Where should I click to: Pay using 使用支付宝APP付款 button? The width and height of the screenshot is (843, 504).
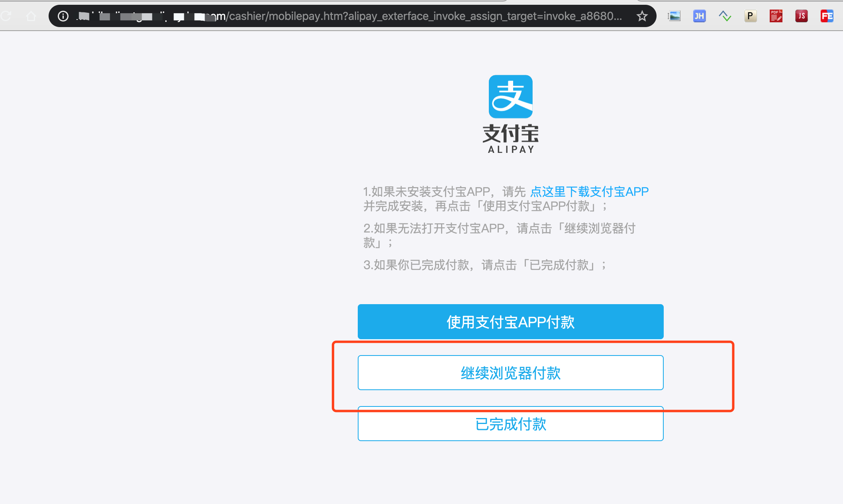tap(511, 322)
